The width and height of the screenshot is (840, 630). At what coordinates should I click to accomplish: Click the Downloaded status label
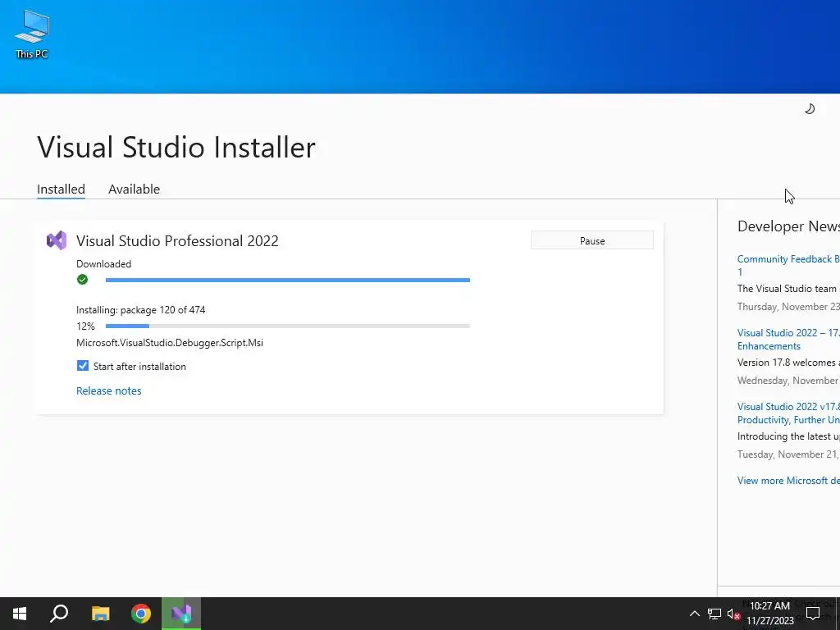point(104,263)
